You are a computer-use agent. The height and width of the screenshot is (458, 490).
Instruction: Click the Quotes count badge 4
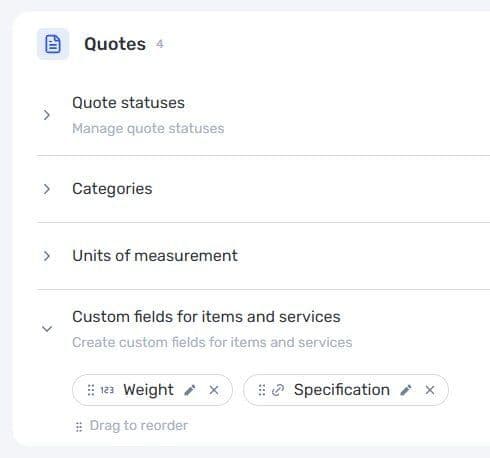tap(160, 44)
